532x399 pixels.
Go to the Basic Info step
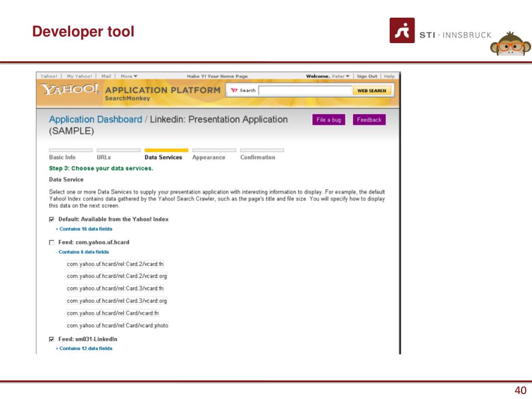tap(62, 157)
